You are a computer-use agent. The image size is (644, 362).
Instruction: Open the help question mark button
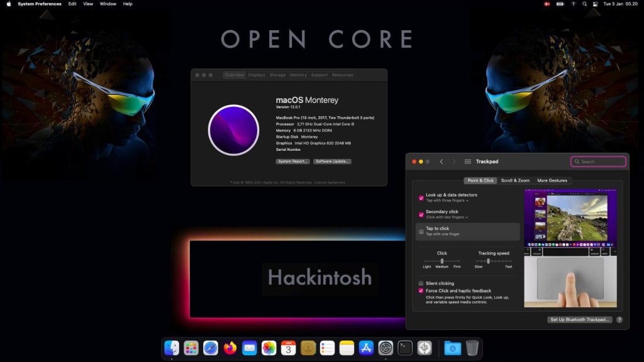(619, 320)
